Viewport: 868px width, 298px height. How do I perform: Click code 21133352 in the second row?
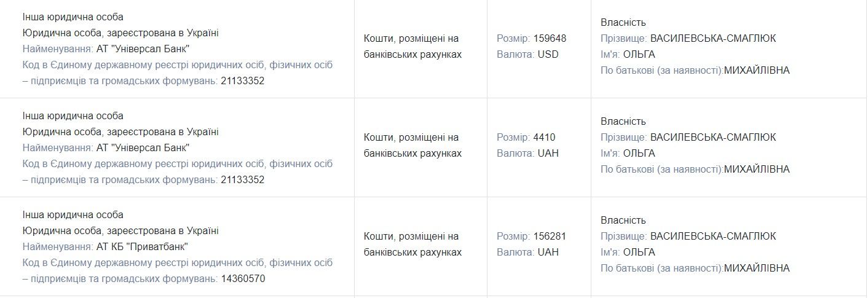[x=242, y=180]
